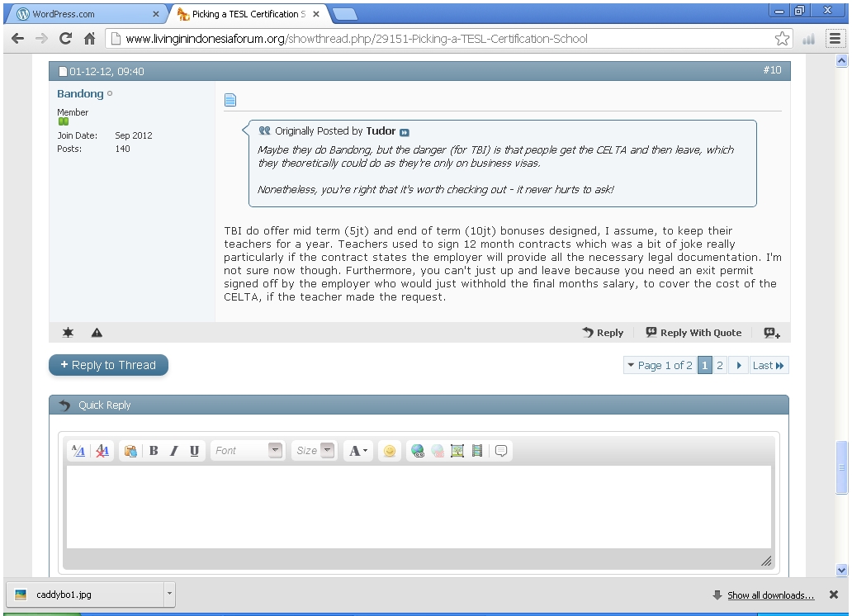This screenshot has height=616, width=852.
Task: Open the smiley emoticon picker
Action: coord(389,451)
